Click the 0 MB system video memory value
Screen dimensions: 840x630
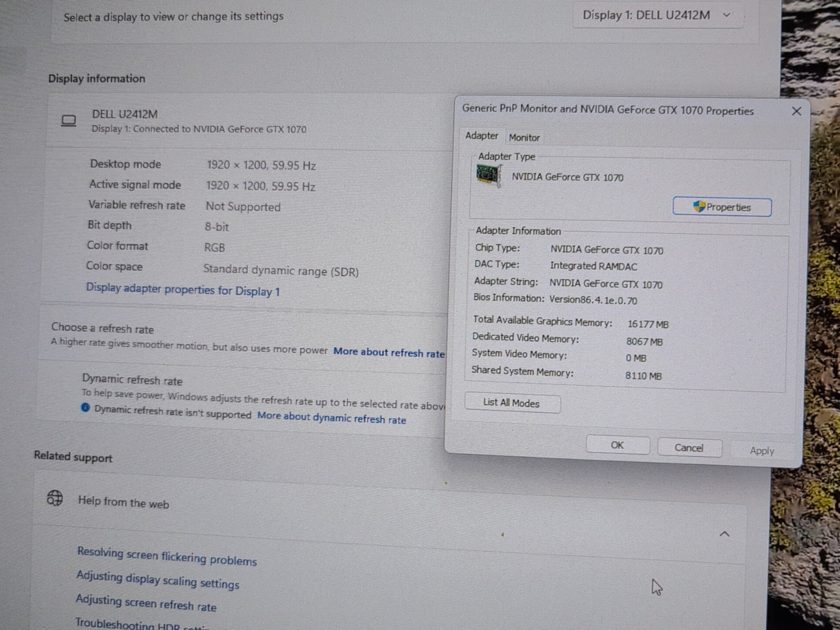click(636, 359)
